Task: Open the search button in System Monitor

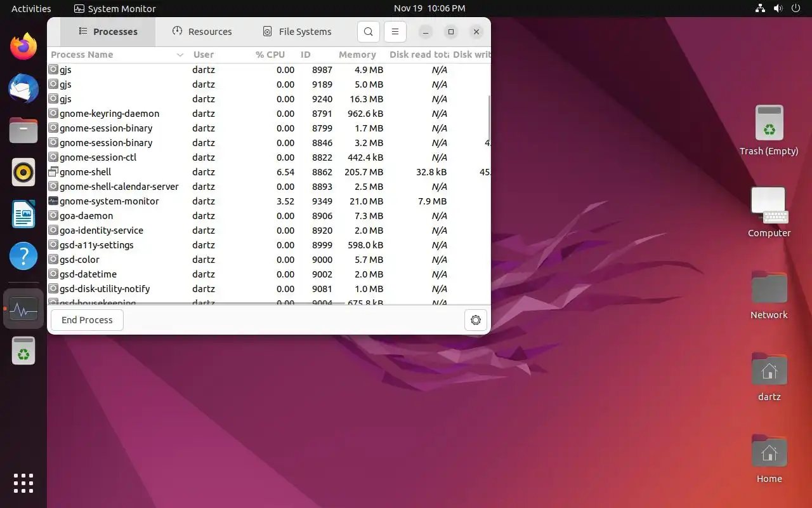Action: 369,32
